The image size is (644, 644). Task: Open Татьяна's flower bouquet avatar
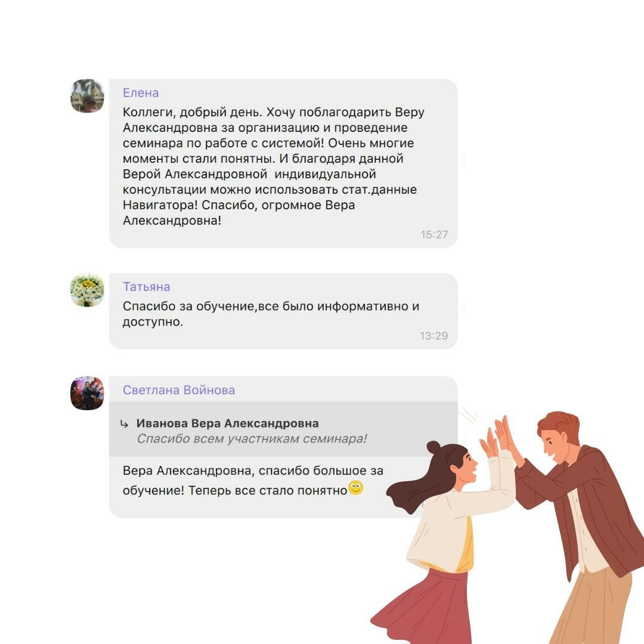(x=87, y=290)
